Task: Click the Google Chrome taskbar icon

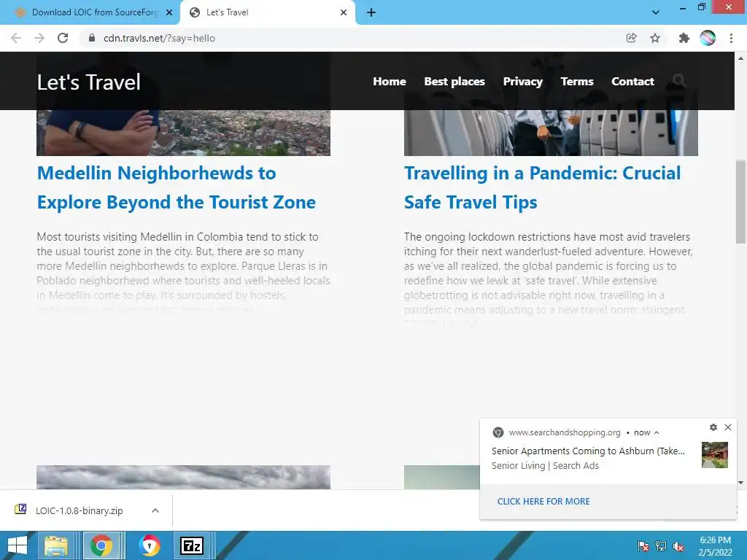Action: tap(101, 545)
